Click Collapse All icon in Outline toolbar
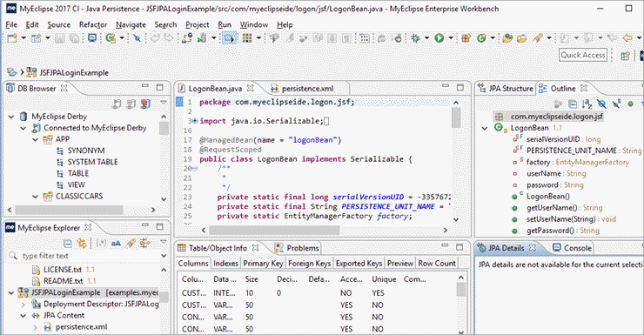The width and height of the screenshot is (644, 335). (x=573, y=104)
